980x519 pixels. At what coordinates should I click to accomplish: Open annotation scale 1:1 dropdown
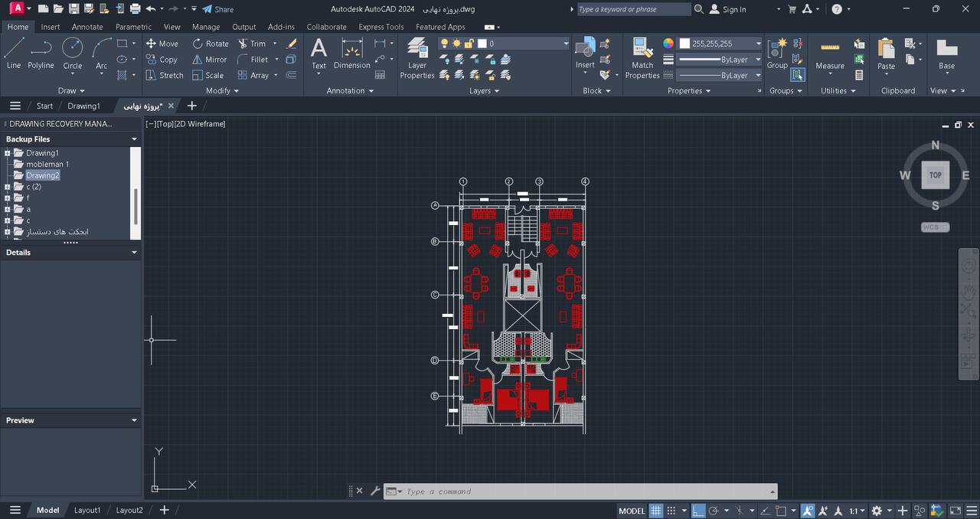(x=857, y=511)
